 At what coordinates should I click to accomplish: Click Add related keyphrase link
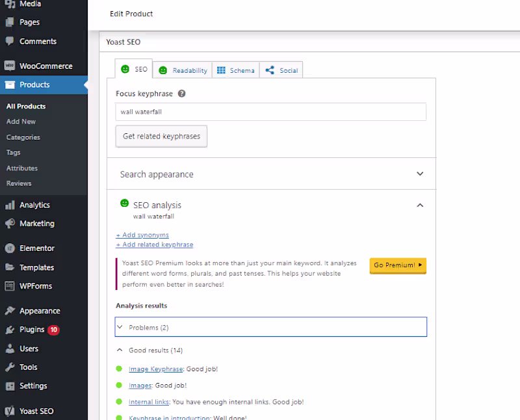click(155, 244)
